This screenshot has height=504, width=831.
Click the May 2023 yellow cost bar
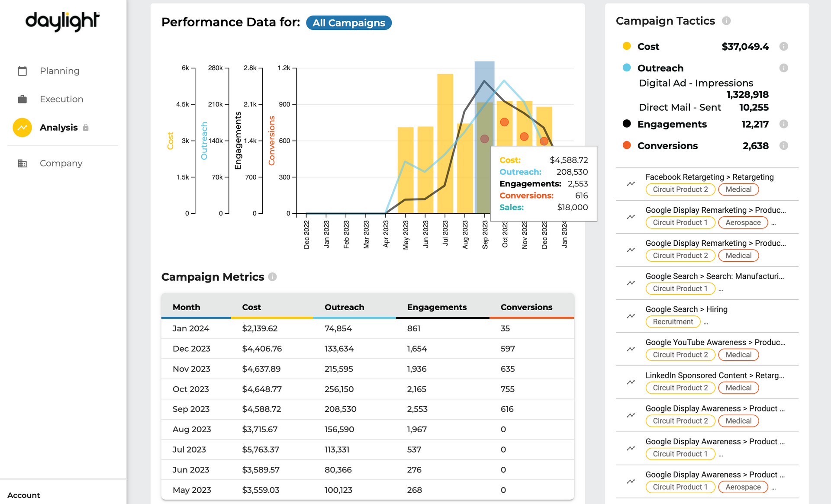point(406,170)
